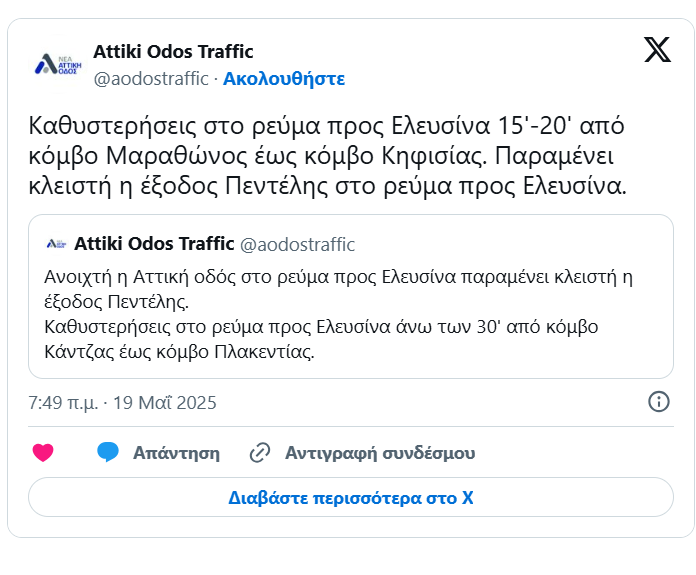Open the tweet info icon
Image resolution: width=696 pixels, height=575 pixels.
coord(659,402)
